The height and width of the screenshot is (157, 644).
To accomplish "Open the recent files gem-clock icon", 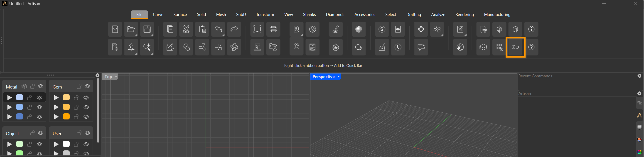I will (115, 47).
